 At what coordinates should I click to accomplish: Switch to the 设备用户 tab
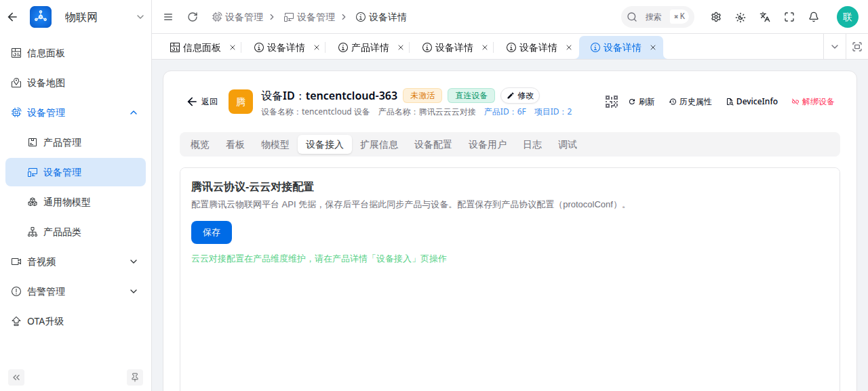click(488, 144)
